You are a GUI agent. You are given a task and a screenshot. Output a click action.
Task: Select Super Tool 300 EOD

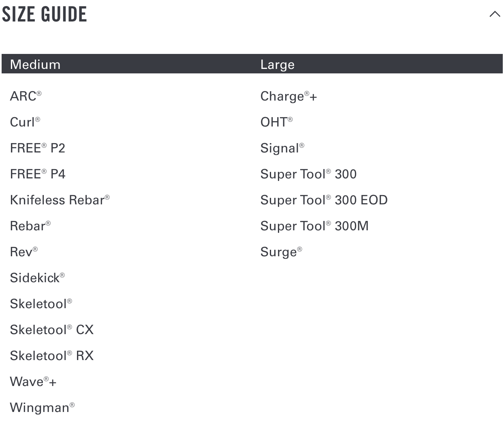pyautogui.click(x=324, y=200)
